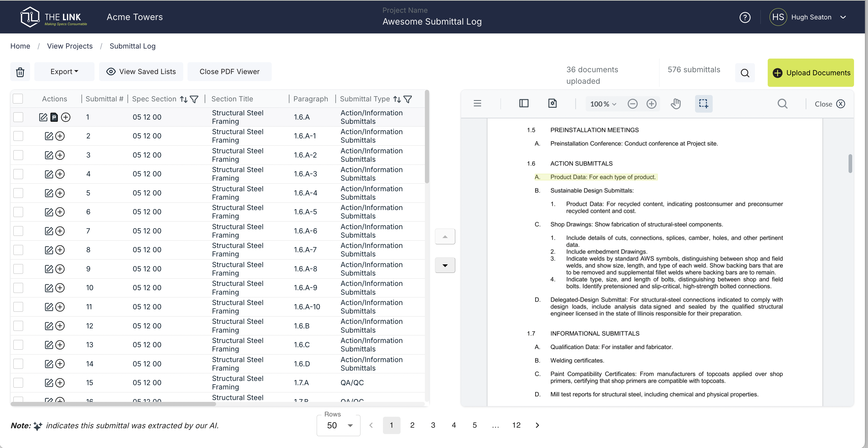
Task: Check the select-all header checkbox
Action: (x=18, y=99)
